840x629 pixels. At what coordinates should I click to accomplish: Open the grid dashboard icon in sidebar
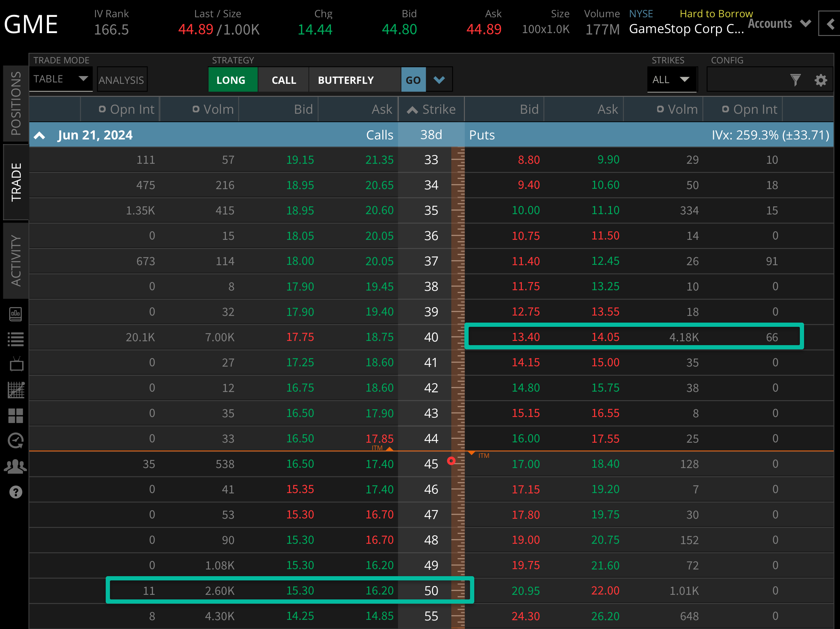point(16,415)
